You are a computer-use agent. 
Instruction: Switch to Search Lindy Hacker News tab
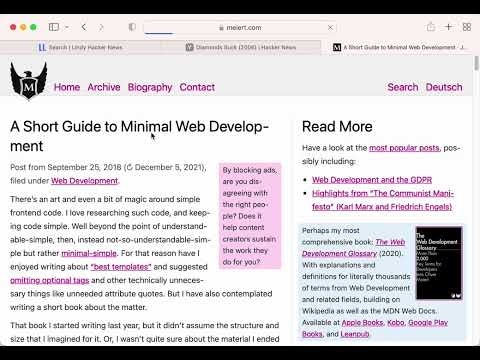tap(80, 47)
